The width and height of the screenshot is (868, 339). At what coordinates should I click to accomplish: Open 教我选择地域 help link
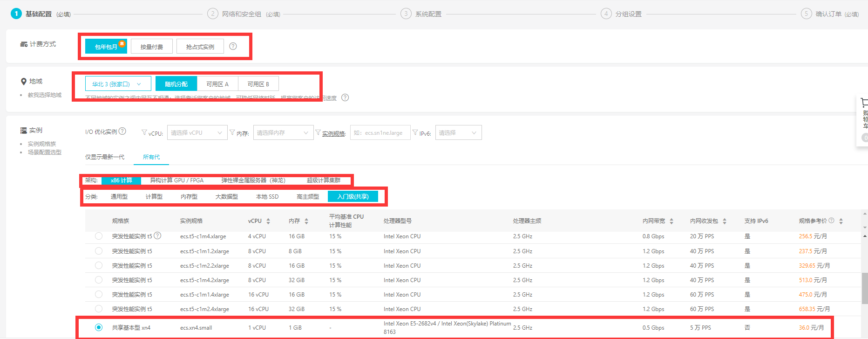pyautogui.click(x=45, y=95)
